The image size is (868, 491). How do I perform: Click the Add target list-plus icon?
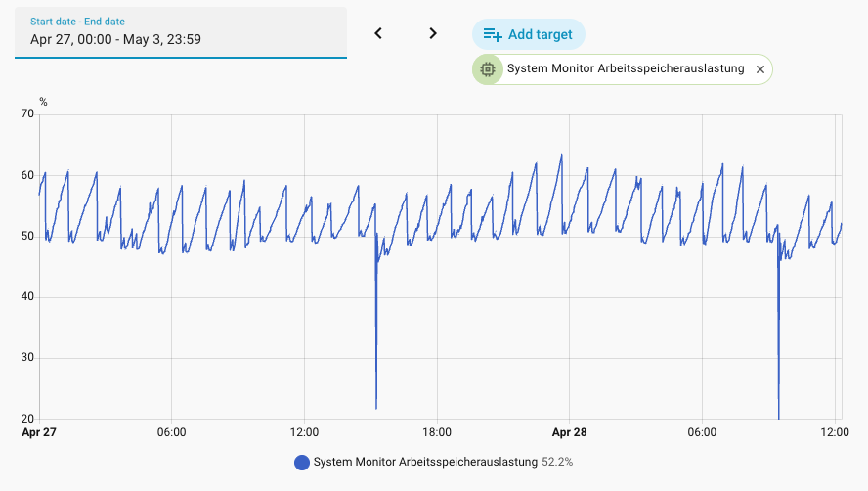coord(492,34)
